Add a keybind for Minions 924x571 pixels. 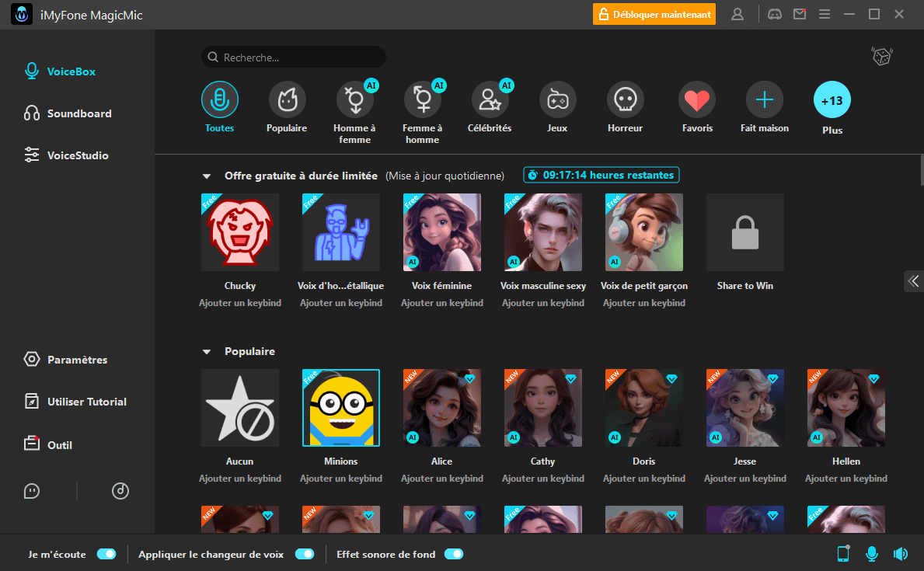tap(341, 479)
